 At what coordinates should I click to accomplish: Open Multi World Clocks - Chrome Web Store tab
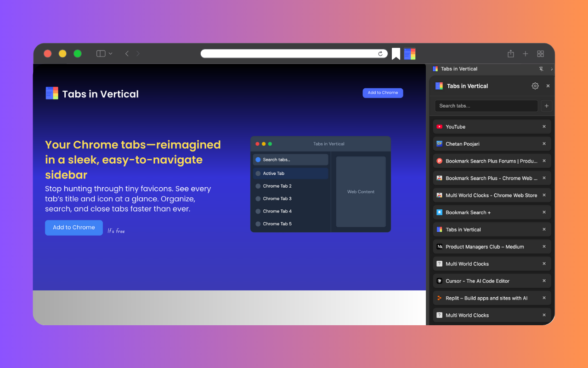(492, 195)
